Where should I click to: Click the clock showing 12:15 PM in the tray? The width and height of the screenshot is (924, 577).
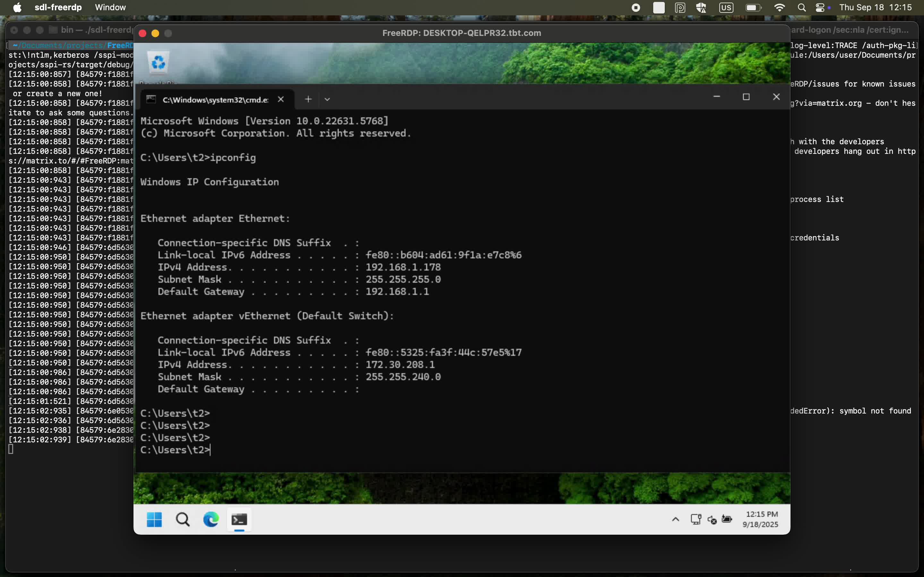[x=760, y=519]
